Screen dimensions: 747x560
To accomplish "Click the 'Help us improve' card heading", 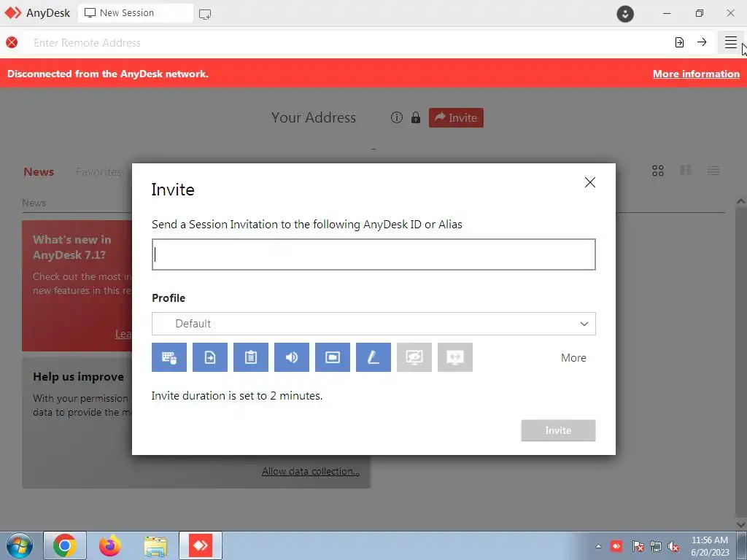I will (78, 377).
